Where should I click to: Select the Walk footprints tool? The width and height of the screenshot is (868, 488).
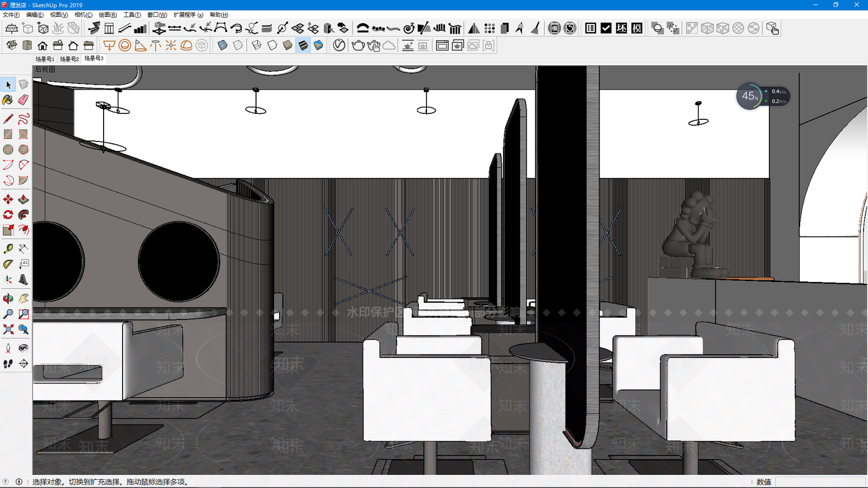point(8,363)
